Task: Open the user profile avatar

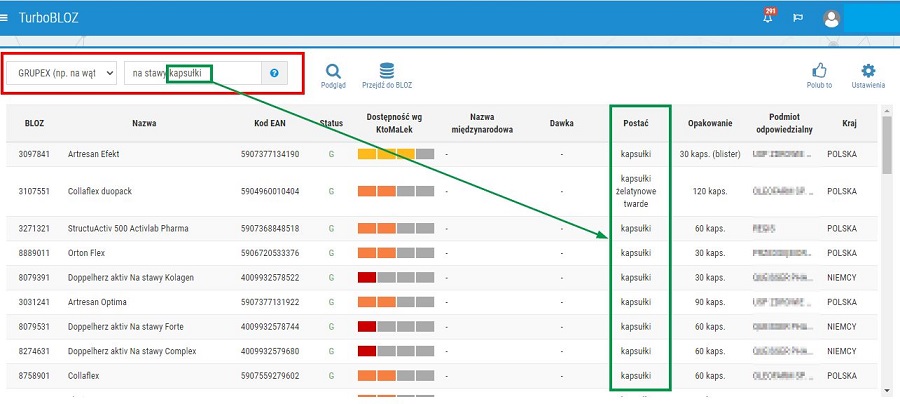Action: coord(832,18)
